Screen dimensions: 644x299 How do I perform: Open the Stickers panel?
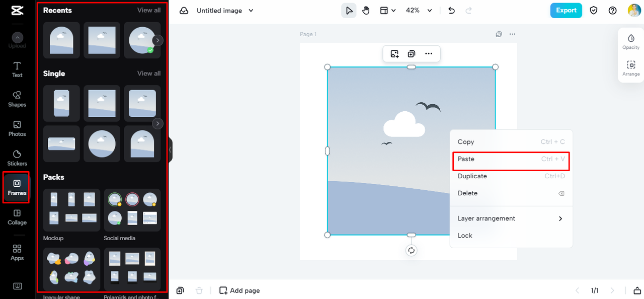click(17, 158)
